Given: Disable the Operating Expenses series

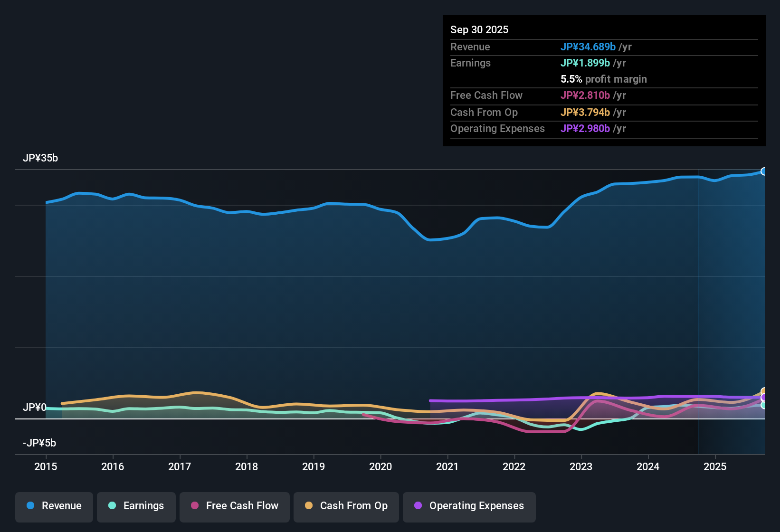Looking at the screenshot, I should pos(469,506).
